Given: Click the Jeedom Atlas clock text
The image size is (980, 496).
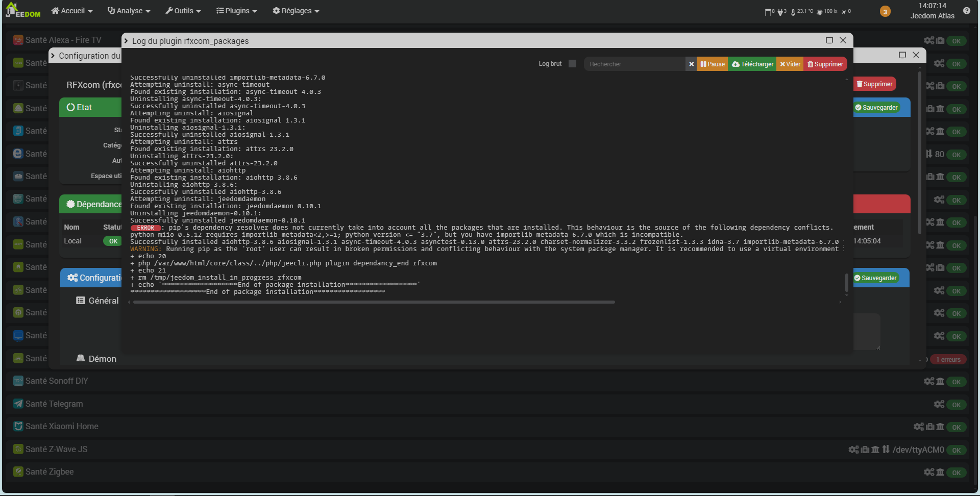Looking at the screenshot, I should (x=932, y=11).
